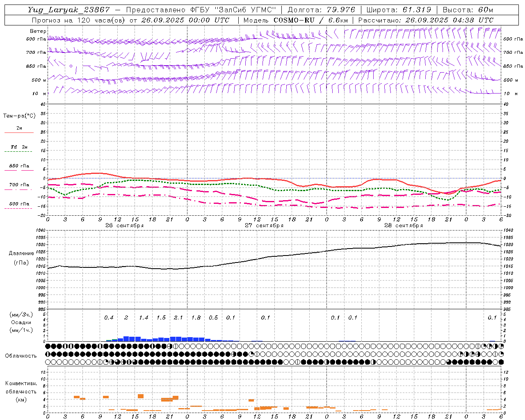Click the (мм/1ч.) precipitation unit label
Viewport: 525px width, 420px height.
coord(21,330)
